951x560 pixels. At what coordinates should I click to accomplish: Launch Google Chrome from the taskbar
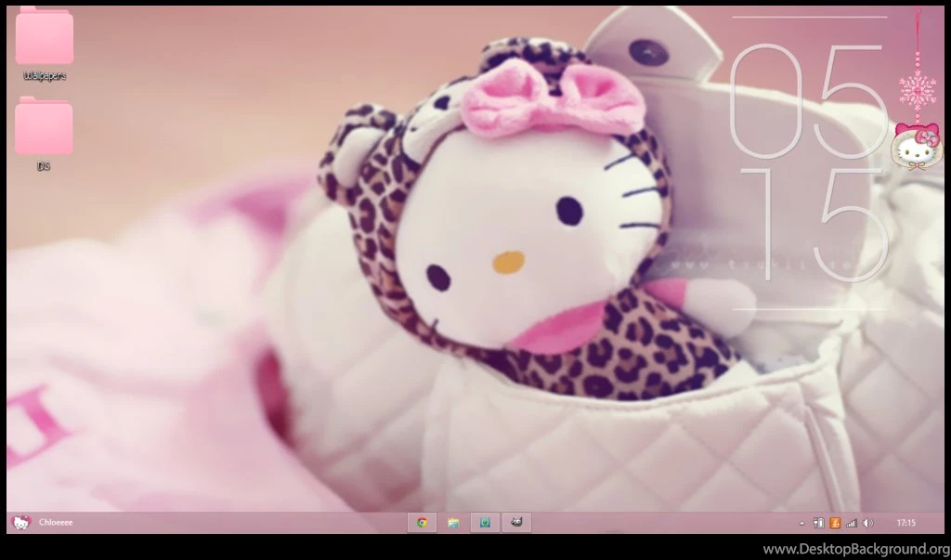tap(423, 523)
